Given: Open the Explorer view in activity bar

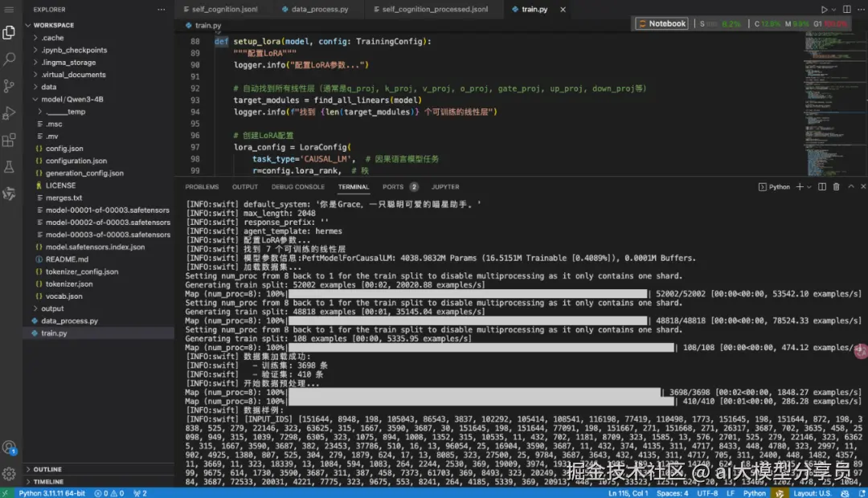Looking at the screenshot, I should (x=9, y=33).
